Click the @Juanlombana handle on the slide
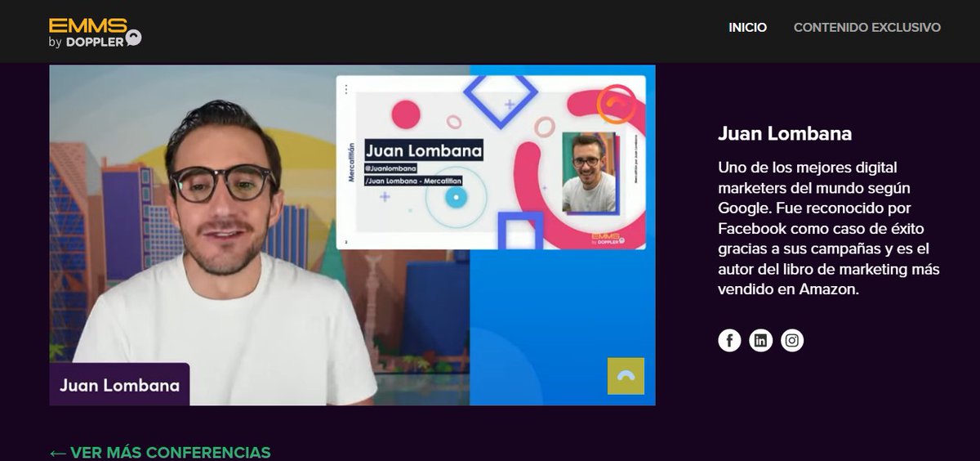Viewport: 980px width, 461px height. [391, 168]
